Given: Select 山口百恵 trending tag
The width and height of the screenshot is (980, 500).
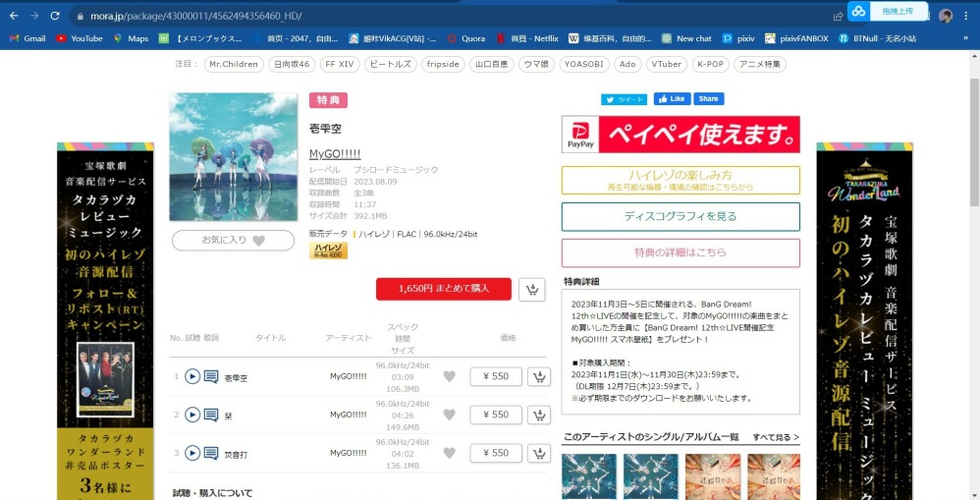Looking at the screenshot, I should pyautogui.click(x=491, y=65).
